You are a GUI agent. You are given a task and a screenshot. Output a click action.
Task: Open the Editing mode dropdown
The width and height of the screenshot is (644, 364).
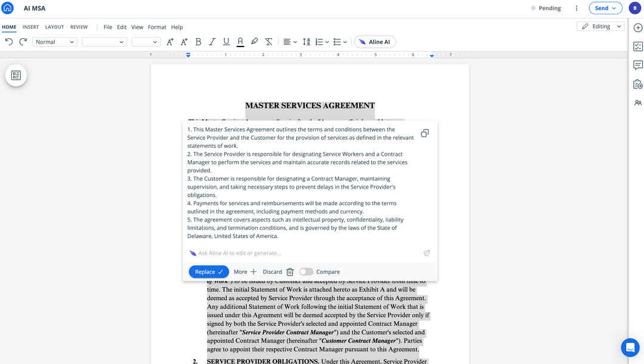click(x=600, y=26)
